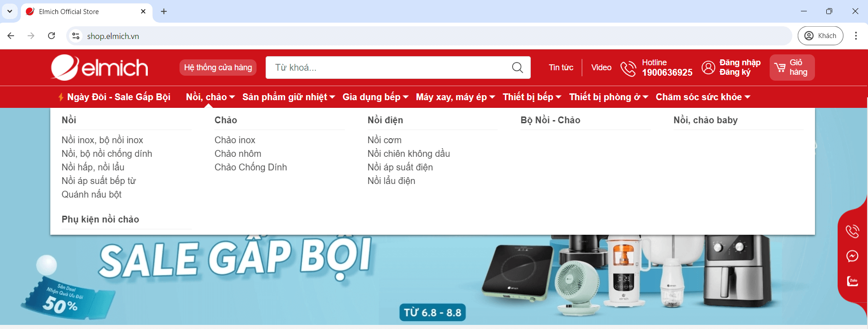Expand the Nồi, chảo dropdown

coord(210,97)
